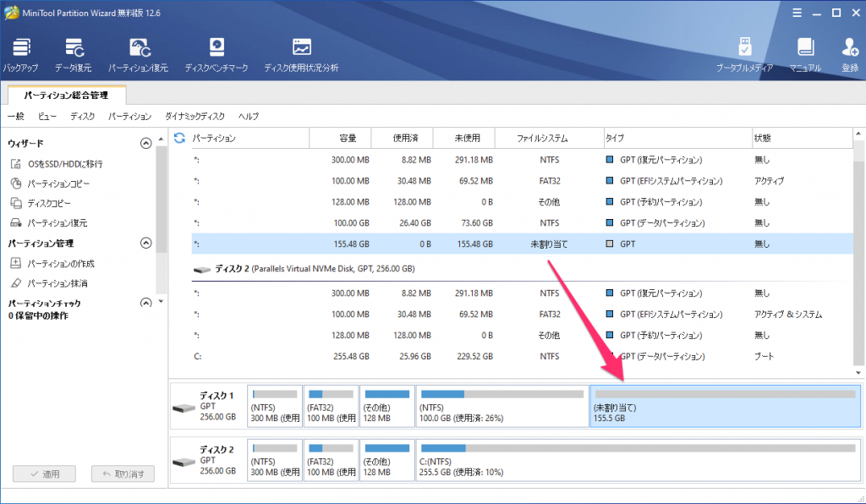Open データ復元 data recovery
866x504 pixels.
coord(73,55)
